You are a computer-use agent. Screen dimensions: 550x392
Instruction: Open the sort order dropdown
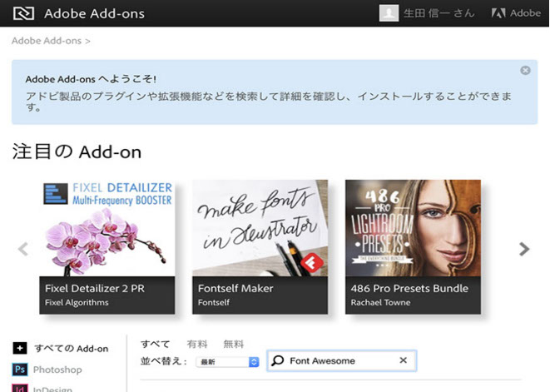pos(228,362)
